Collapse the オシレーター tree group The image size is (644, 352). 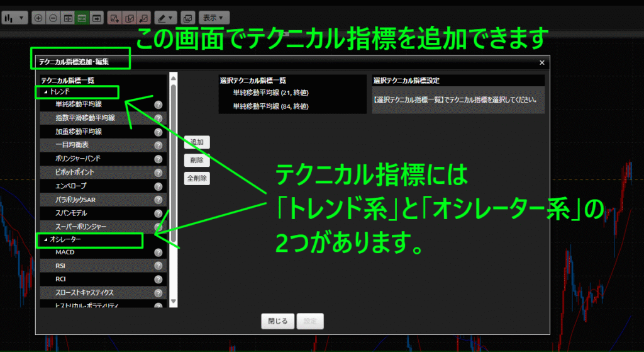tap(45, 240)
